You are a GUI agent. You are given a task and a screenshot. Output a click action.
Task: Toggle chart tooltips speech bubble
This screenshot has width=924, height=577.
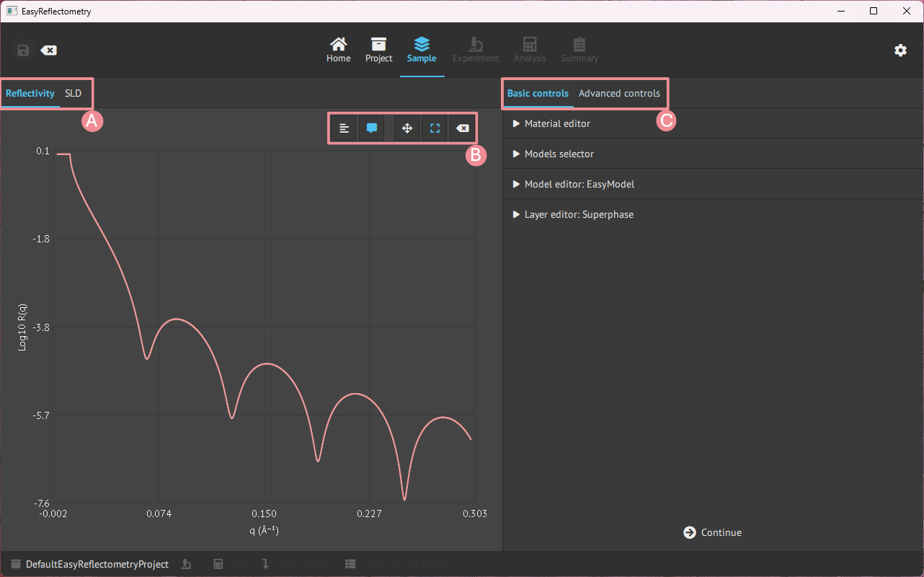[x=372, y=128]
